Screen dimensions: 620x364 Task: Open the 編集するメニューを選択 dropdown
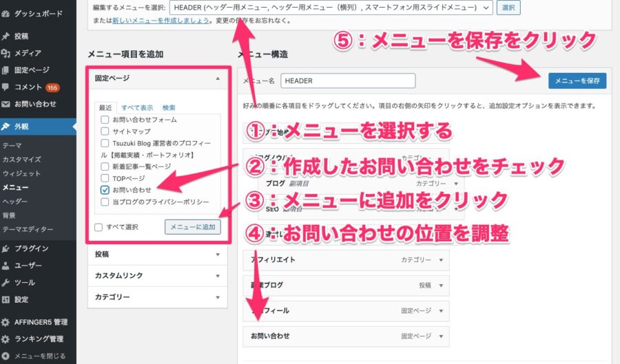click(331, 8)
